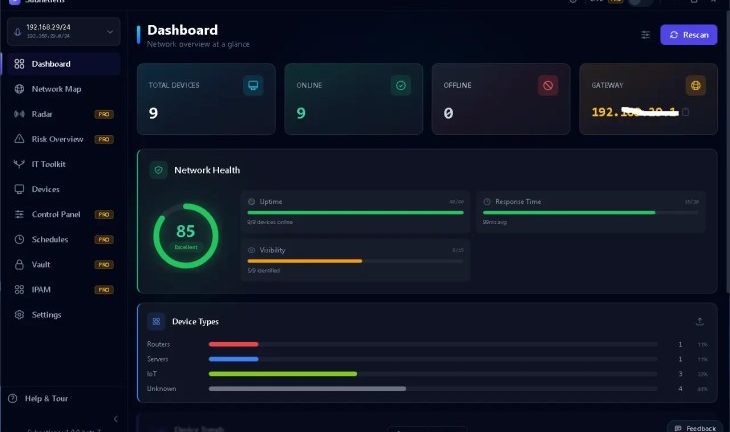Click the green Uptime progress bar
The width and height of the screenshot is (730, 432).
click(356, 213)
